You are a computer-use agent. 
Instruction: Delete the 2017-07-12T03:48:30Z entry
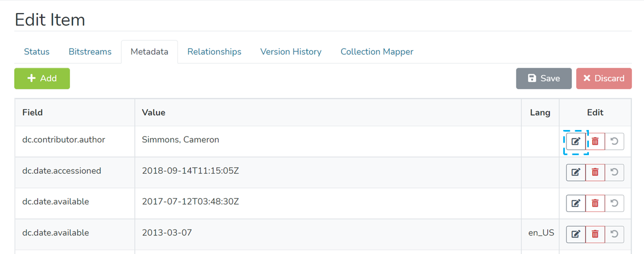point(595,203)
